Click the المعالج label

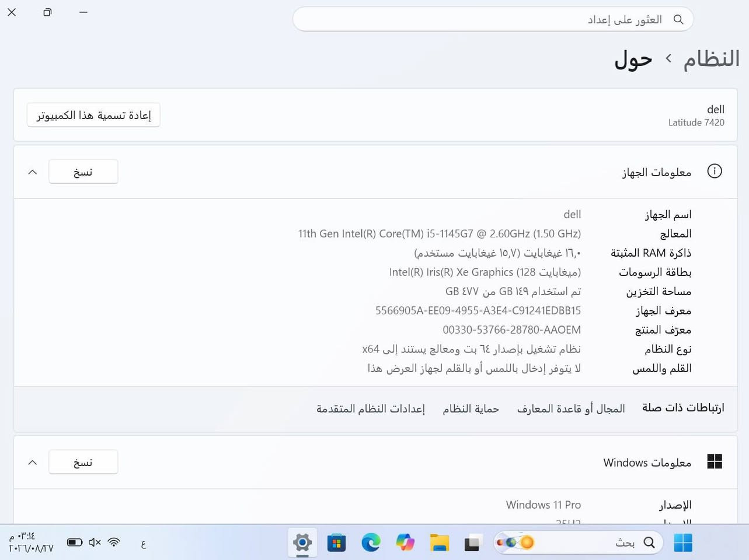coord(675,233)
